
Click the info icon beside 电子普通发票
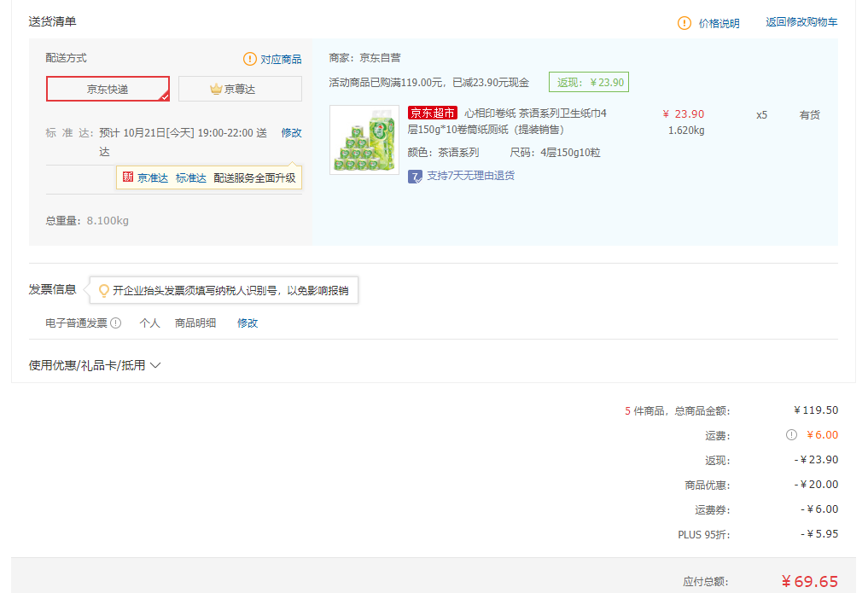(116, 323)
